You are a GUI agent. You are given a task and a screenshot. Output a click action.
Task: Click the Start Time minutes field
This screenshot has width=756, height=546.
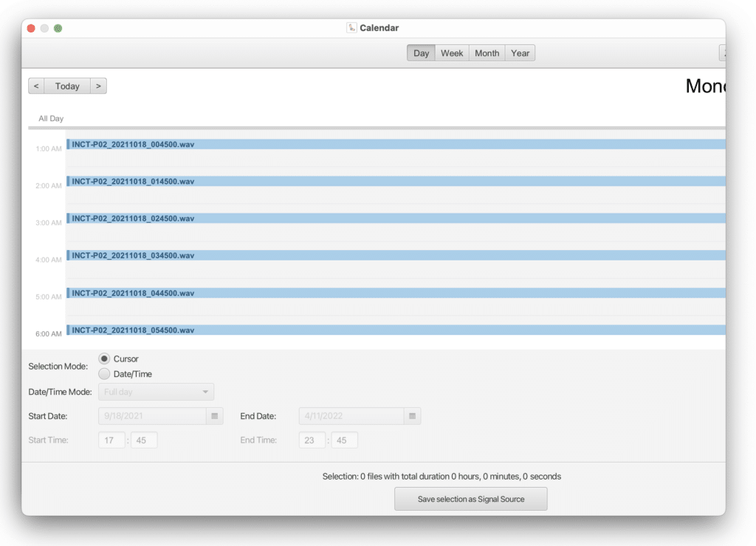coord(144,440)
